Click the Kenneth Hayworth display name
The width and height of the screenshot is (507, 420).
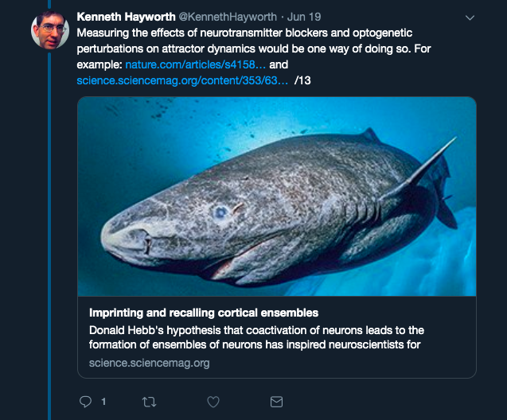(126, 17)
